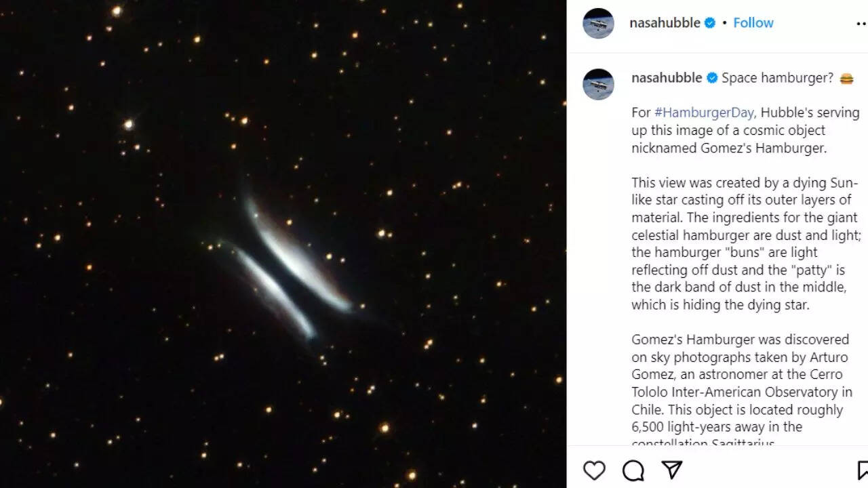868x488 pixels.
Task: Click the verified badge beside the caption username
Action: [712, 78]
